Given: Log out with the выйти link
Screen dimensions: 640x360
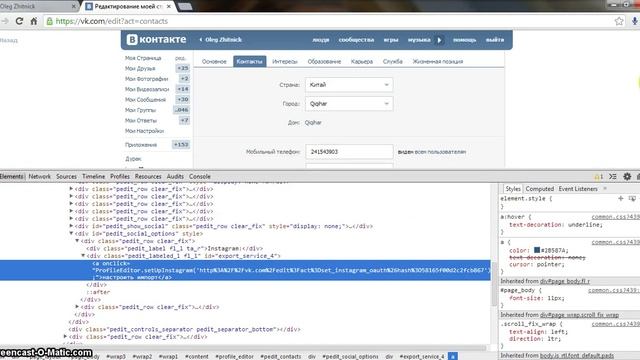Looking at the screenshot, I should click(495, 40).
